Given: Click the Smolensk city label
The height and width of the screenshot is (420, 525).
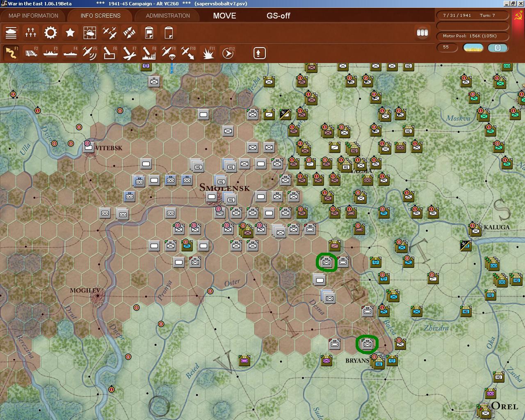Looking at the screenshot, I should click(224, 188).
